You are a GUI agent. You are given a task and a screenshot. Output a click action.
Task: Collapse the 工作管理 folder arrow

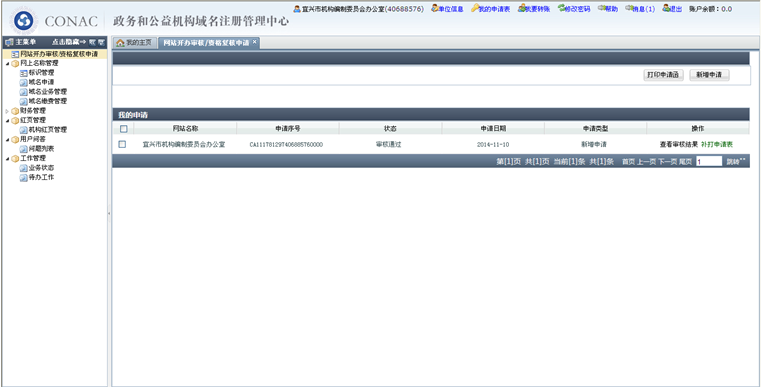coord(7,158)
